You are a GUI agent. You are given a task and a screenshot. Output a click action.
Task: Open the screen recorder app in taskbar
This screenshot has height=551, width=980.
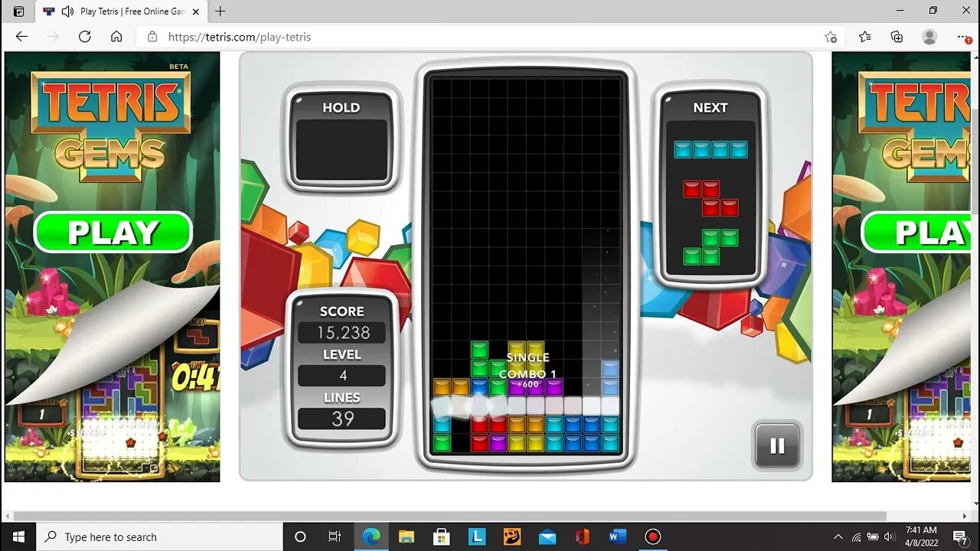(652, 536)
